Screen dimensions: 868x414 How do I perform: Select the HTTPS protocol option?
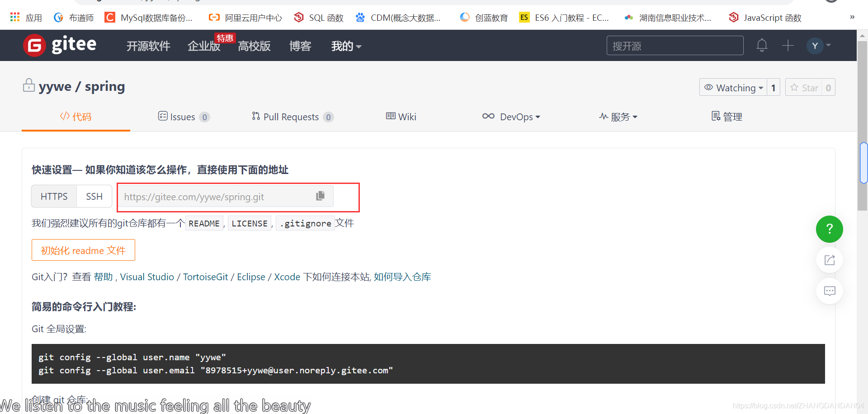click(54, 196)
